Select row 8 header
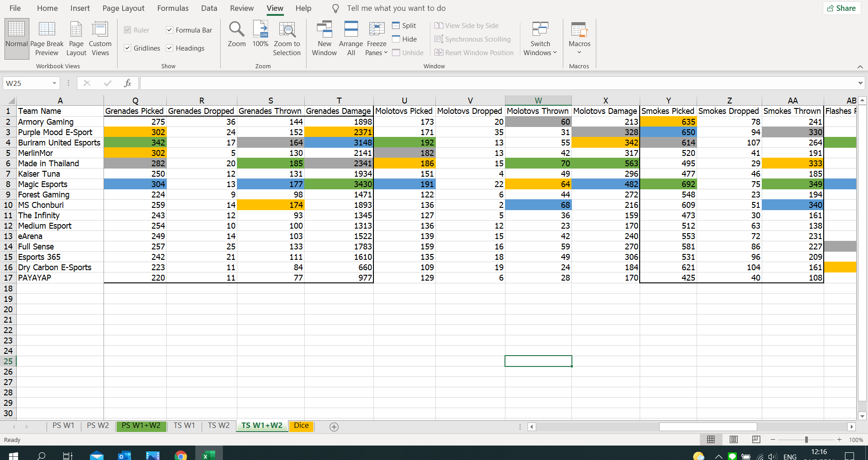 point(8,184)
